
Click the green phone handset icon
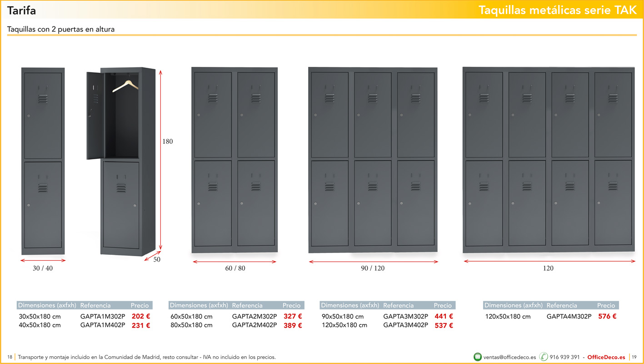(544, 357)
